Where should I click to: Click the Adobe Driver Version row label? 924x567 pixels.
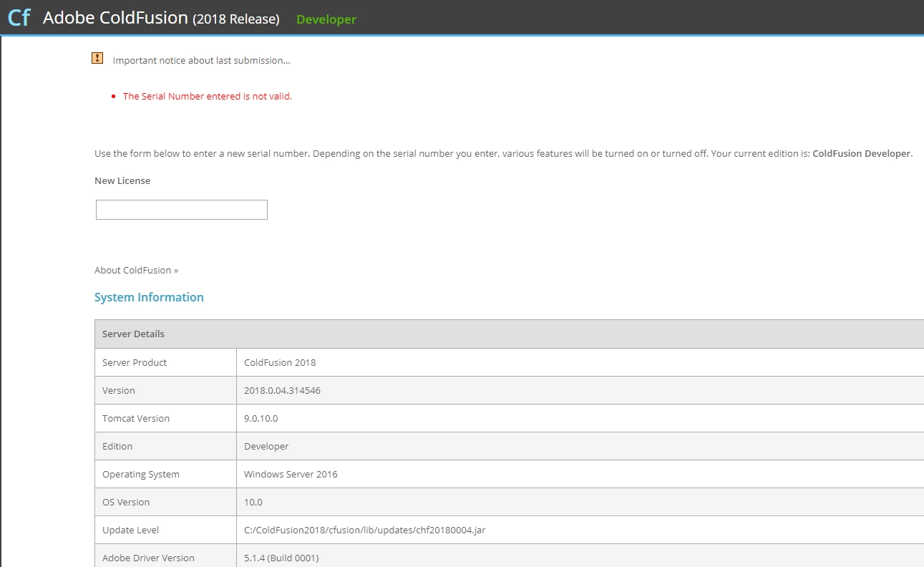(148, 558)
